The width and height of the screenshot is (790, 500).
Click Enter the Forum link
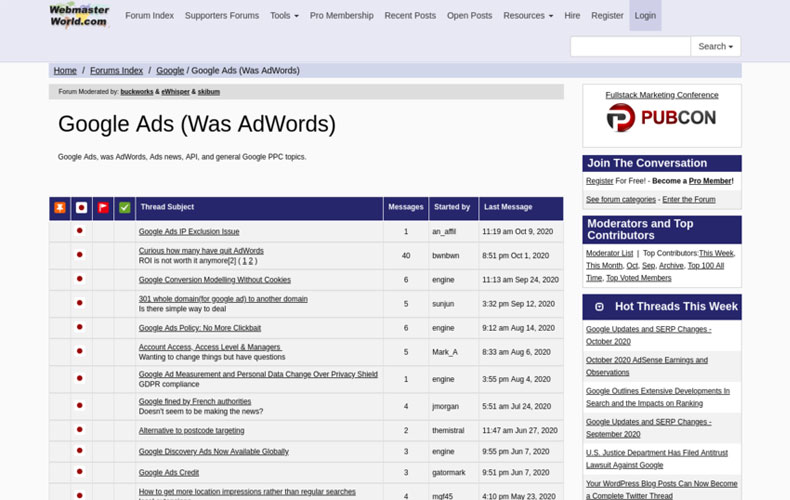click(x=689, y=200)
